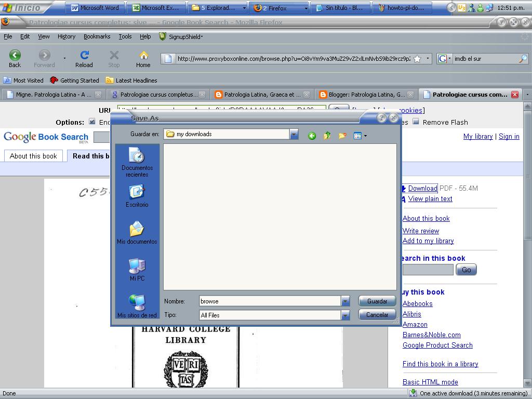The width and height of the screenshot is (532, 399).
Task: Close the Migne Patrologia Latina tab
Action: point(98,95)
